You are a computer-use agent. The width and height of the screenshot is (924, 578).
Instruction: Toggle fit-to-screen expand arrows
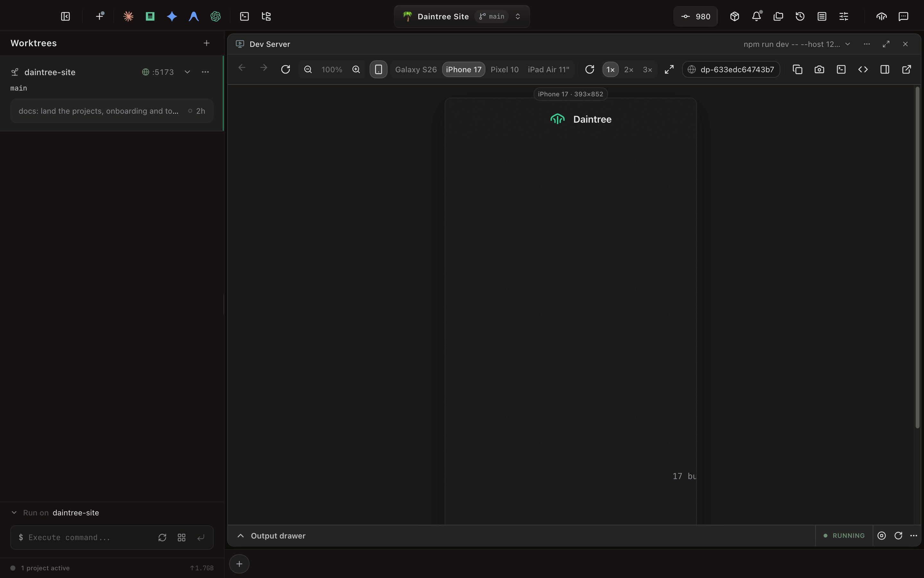(669, 70)
